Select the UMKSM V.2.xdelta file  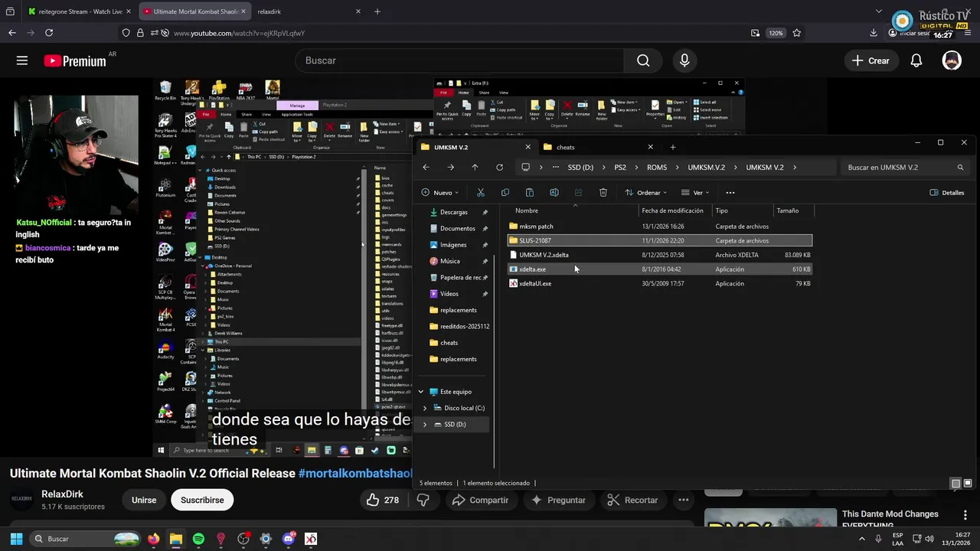coord(660,255)
